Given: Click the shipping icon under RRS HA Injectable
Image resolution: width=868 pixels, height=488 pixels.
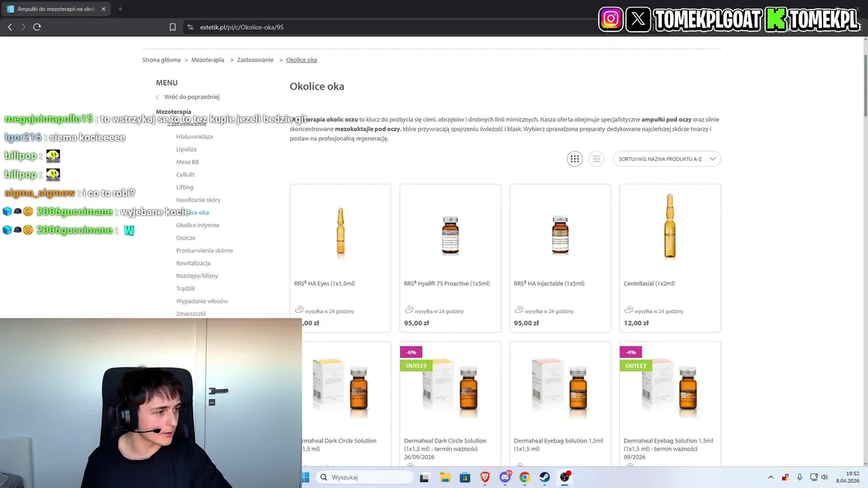Looking at the screenshot, I should click(x=519, y=310).
